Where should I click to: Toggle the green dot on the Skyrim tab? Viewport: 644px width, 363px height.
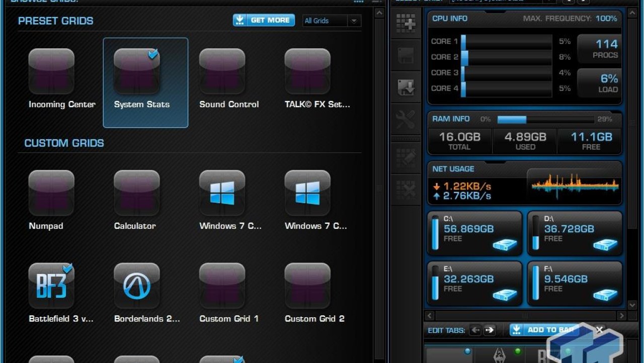pos(517,351)
